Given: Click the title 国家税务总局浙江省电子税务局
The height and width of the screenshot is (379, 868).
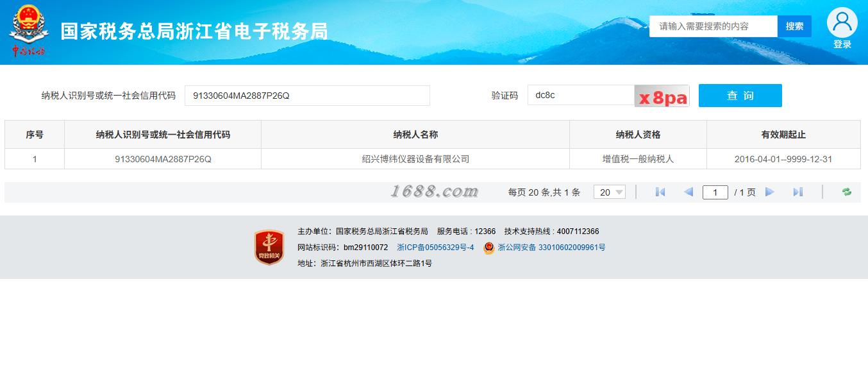Looking at the screenshot, I should click(x=194, y=31).
